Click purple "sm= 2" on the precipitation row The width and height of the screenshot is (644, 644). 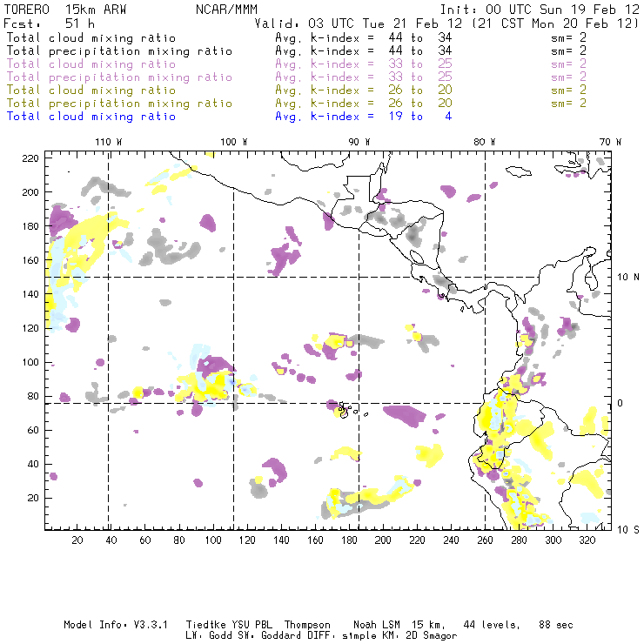pyautogui.click(x=568, y=77)
